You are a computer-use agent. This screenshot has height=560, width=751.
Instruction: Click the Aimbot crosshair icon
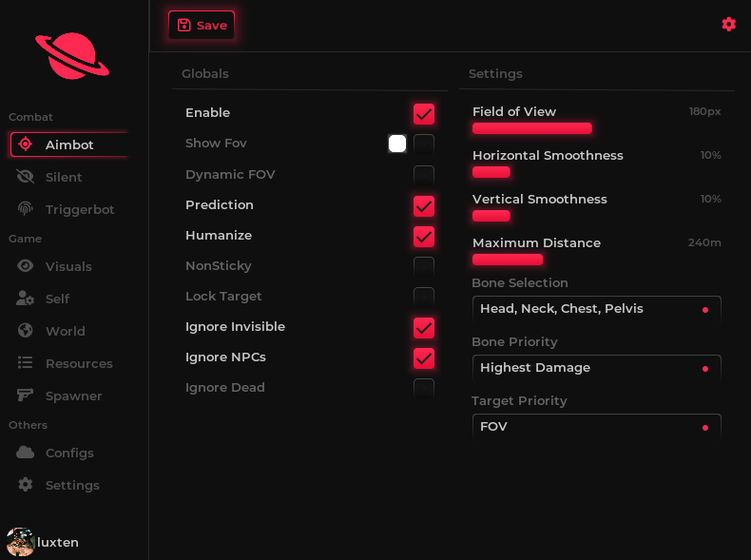point(25,145)
